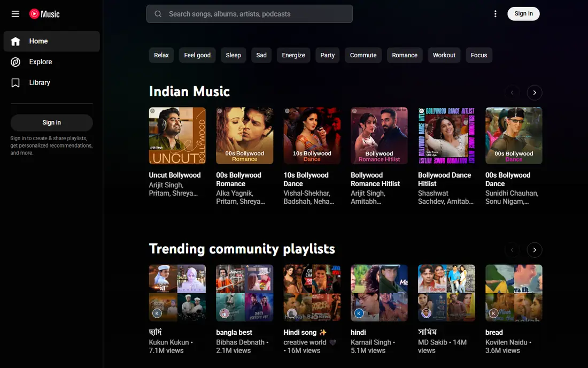Select the Energize mood chip
The height and width of the screenshot is (368, 588).
293,55
